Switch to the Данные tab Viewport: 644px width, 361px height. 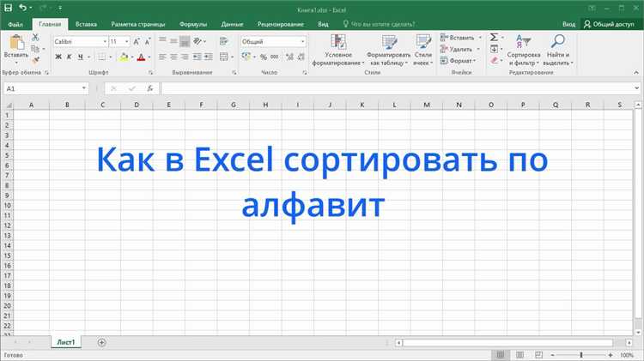[x=232, y=24]
